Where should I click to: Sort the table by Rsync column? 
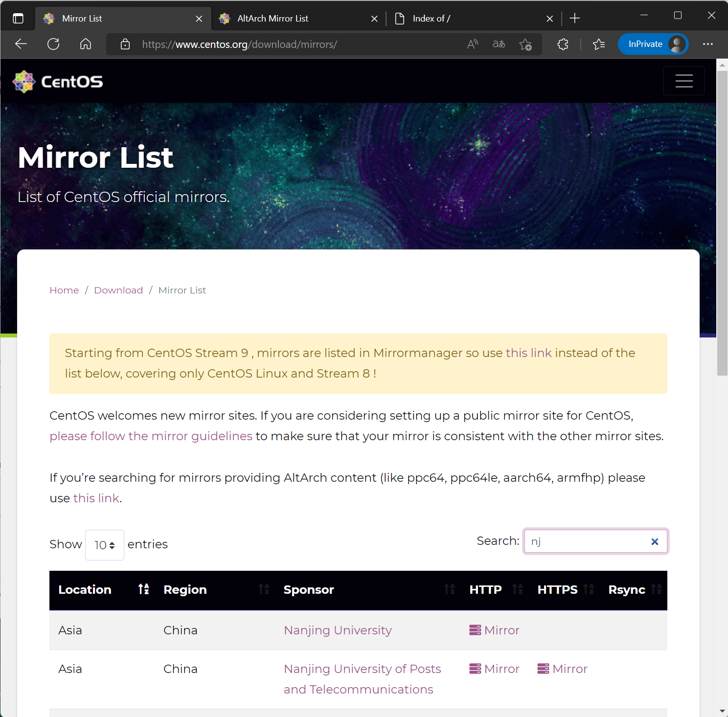tap(634, 590)
